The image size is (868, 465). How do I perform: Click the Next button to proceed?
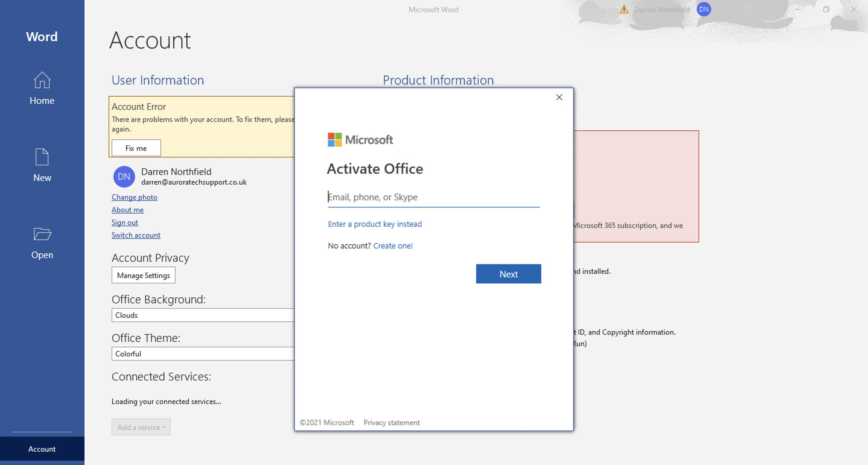click(508, 274)
